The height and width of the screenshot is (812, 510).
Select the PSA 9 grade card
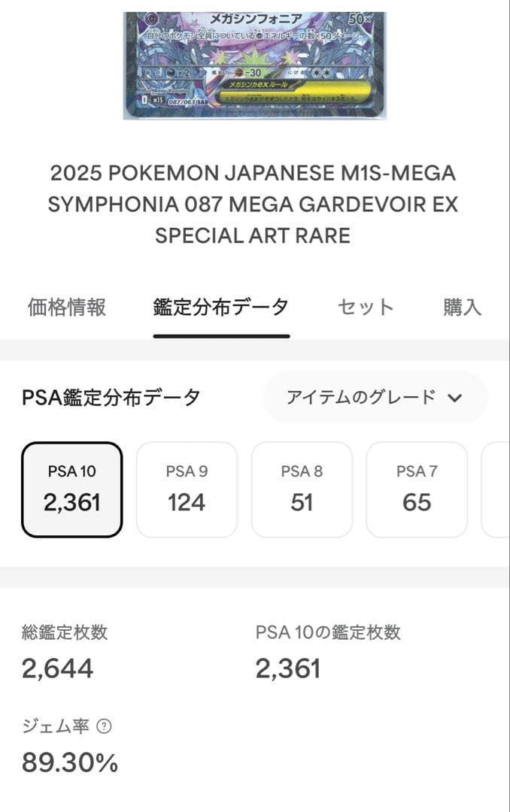tap(187, 489)
